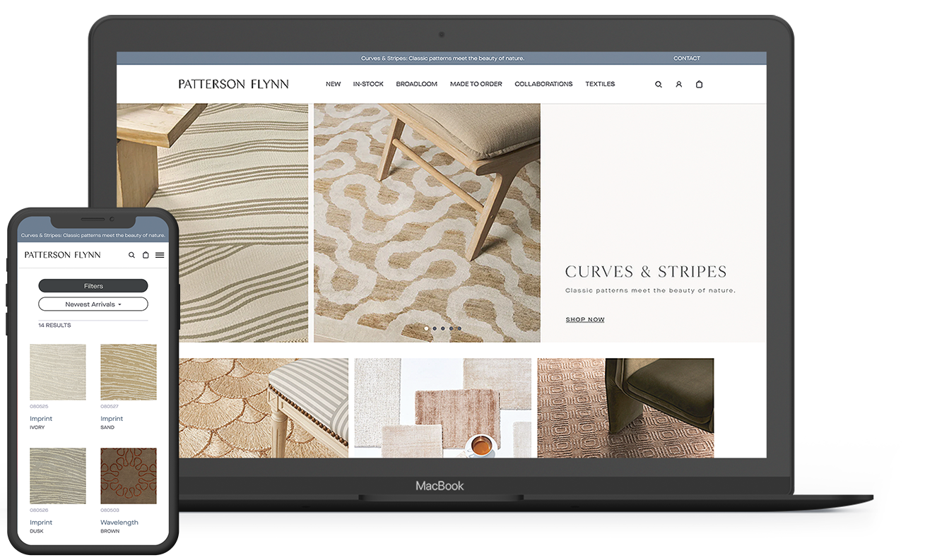
Task: Click the In-Stock navigation item
Action: point(368,84)
